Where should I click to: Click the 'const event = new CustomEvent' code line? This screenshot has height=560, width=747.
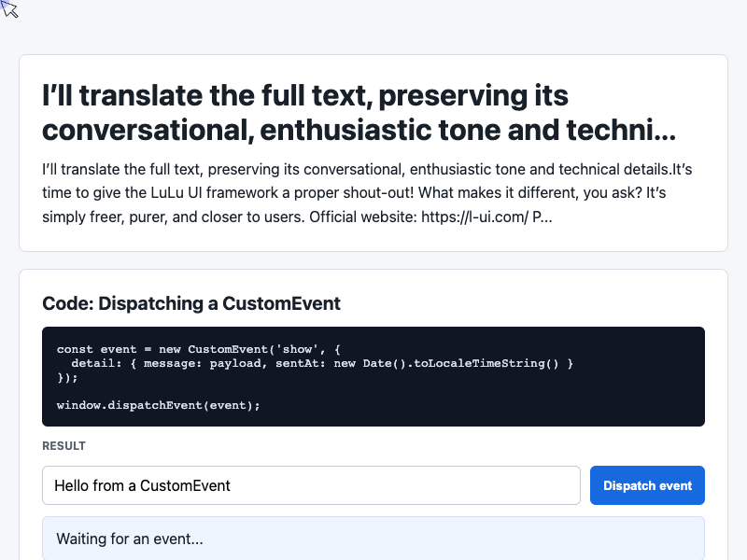[x=198, y=349]
